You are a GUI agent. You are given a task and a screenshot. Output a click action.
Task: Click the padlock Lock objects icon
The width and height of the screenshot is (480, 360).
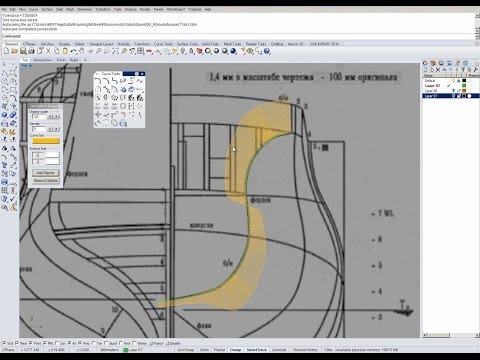click(191, 51)
